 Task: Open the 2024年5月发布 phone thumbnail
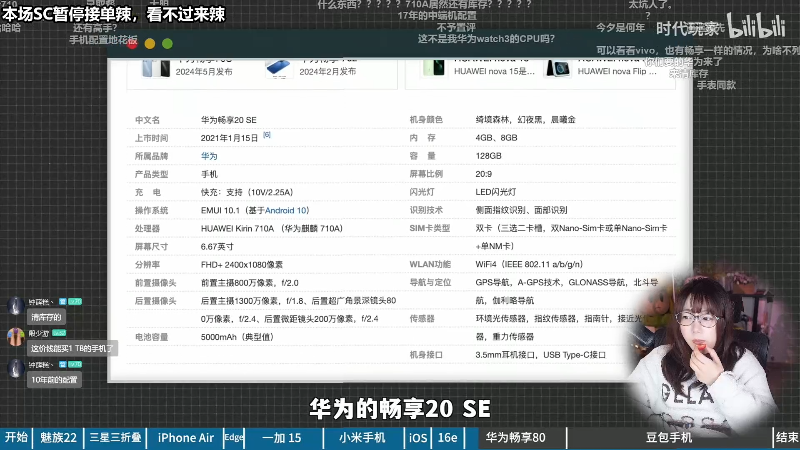pos(157,68)
